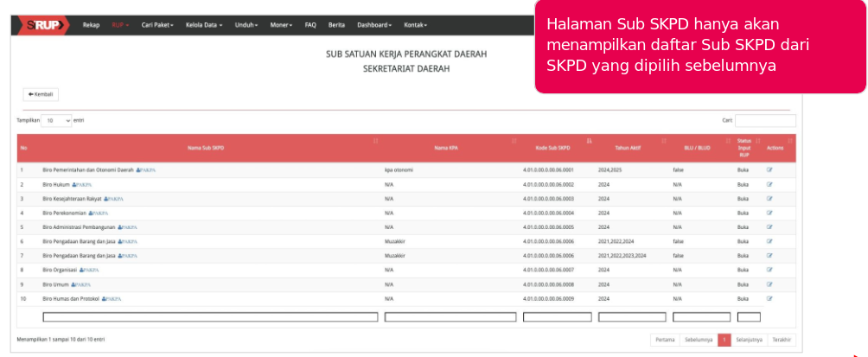Screen dimensions: 868x357
Task: Click the SiRUP logo in the navbar
Action: click(44, 25)
